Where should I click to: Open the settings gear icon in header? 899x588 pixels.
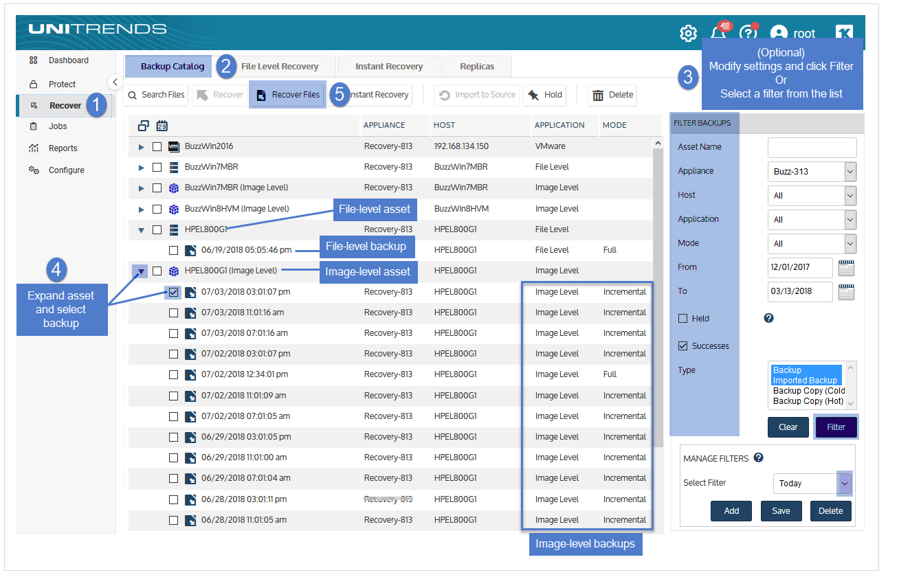(688, 33)
